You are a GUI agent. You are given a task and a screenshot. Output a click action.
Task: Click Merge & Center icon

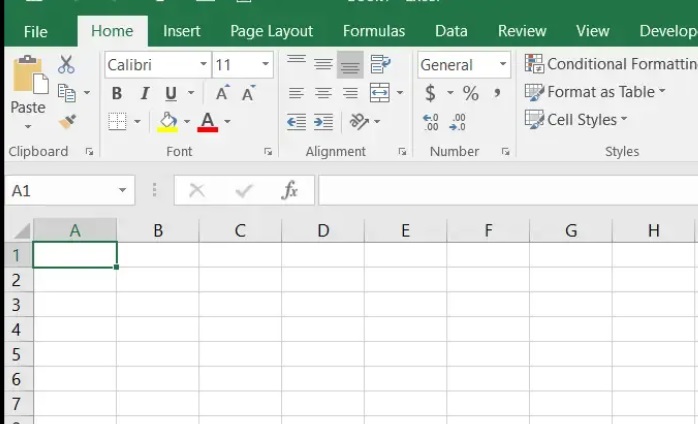380,93
